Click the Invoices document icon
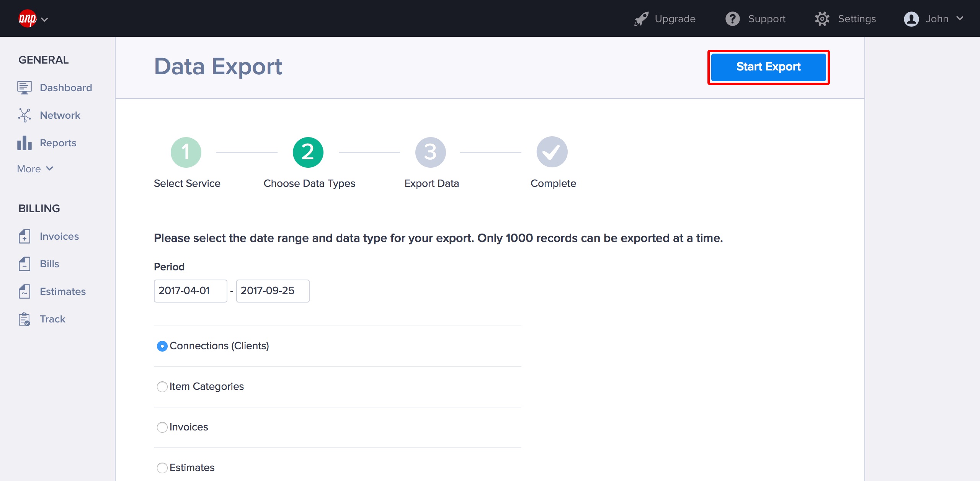 click(x=24, y=236)
